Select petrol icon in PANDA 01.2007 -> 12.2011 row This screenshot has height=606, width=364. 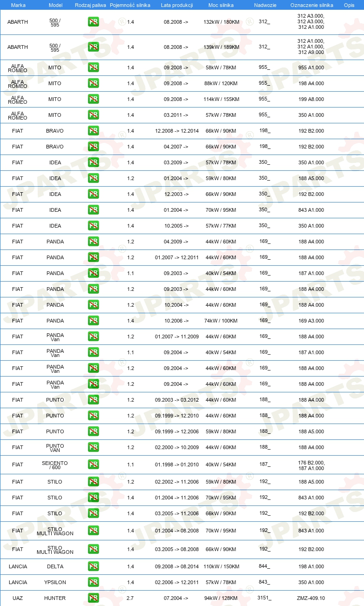[94, 257]
